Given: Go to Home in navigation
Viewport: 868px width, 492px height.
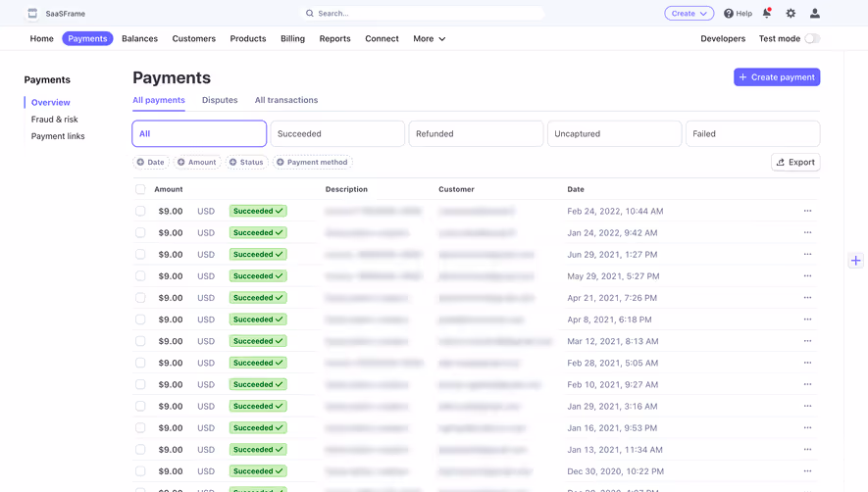Looking at the screenshot, I should tap(41, 39).
